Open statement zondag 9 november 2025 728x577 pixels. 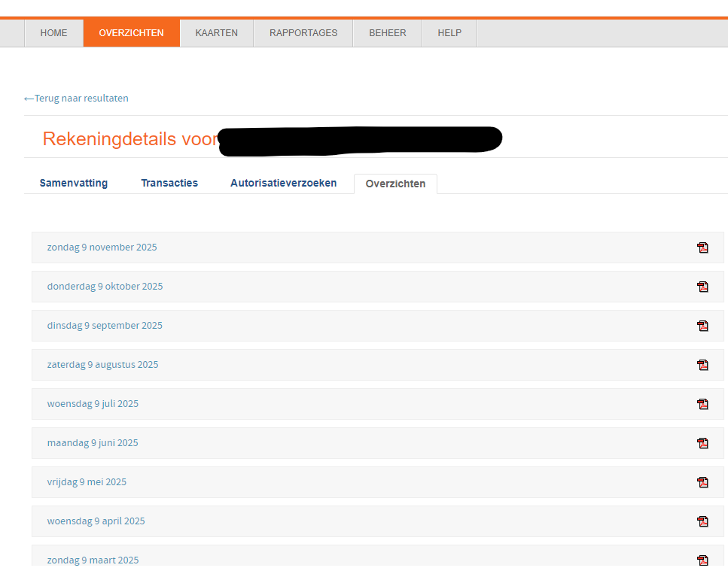[102, 248]
